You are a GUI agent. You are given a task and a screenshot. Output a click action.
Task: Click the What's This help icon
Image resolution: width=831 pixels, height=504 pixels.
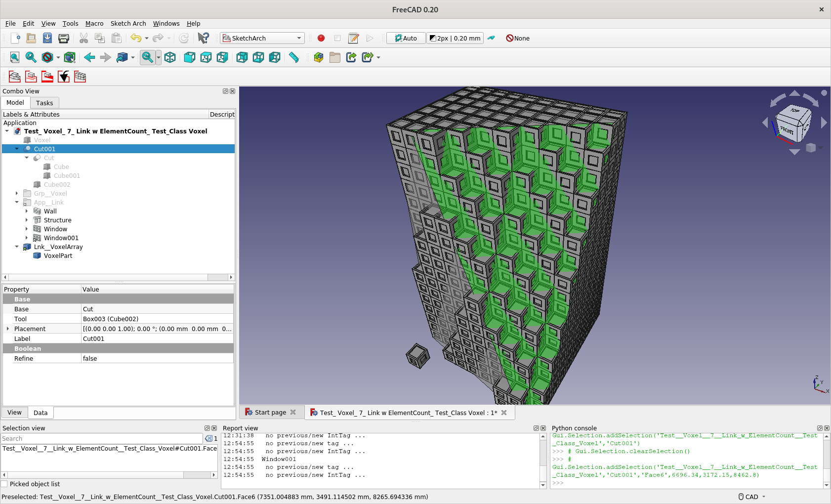tap(203, 38)
